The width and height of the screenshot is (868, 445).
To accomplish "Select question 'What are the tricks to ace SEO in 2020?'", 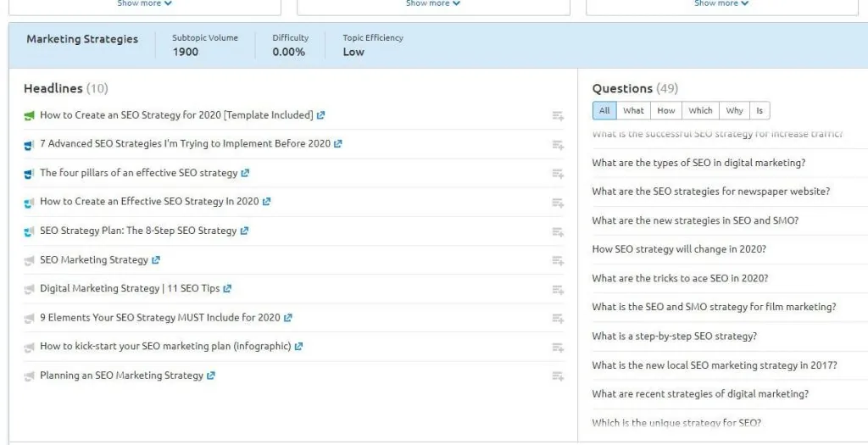I will coord(680,278).
